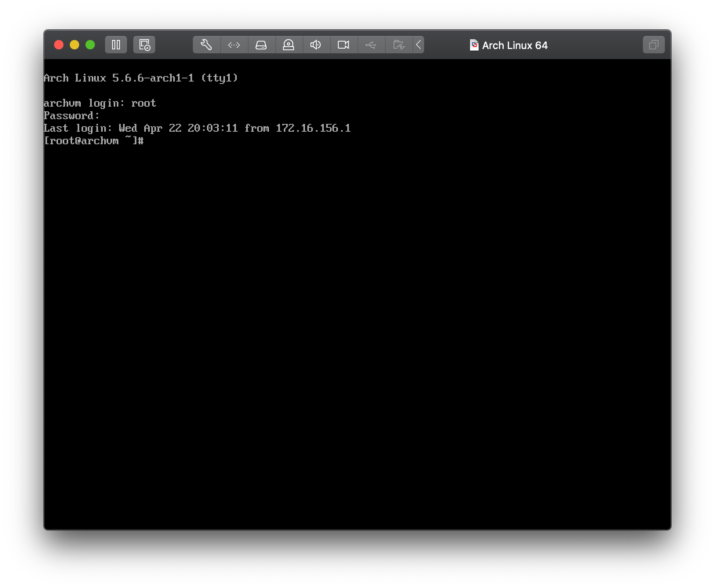Pause the virtual machine
This screenshot has width=715, height=588.
[x=116, y=45]
